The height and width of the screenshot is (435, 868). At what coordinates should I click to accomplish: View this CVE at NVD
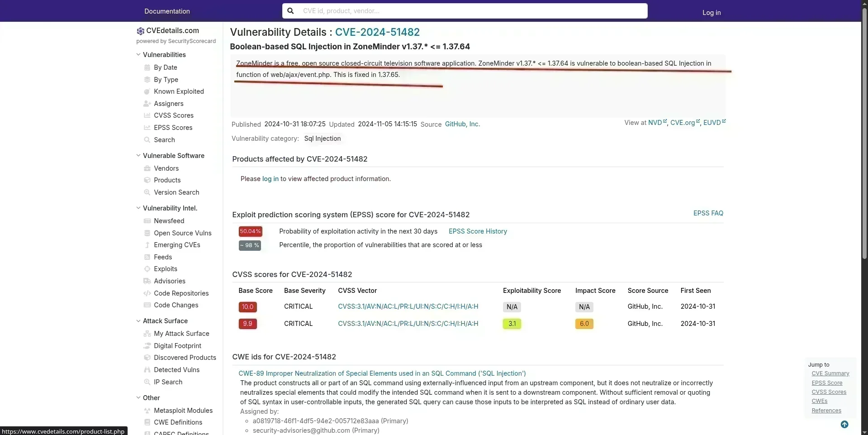coord(657,123)
